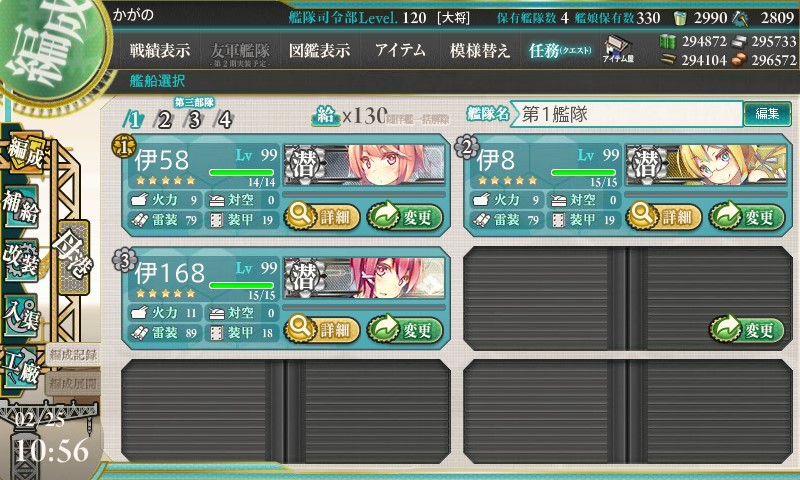
Task: Switch to fleet tab 2
Action: tap(164, 120)
